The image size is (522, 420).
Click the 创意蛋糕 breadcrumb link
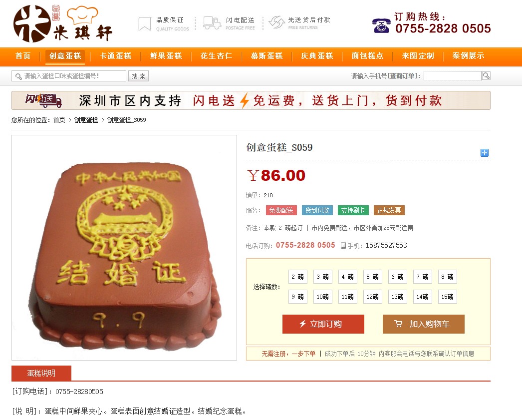pos(86,120)
